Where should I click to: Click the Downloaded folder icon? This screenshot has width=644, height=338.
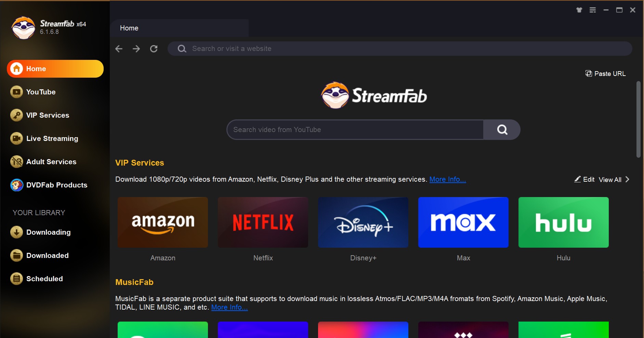point(16,256)
